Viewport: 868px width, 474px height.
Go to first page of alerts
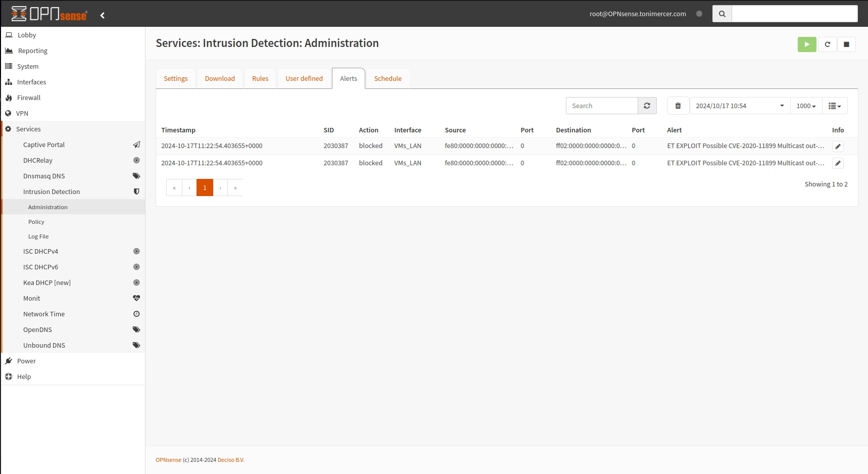point(174,187)
